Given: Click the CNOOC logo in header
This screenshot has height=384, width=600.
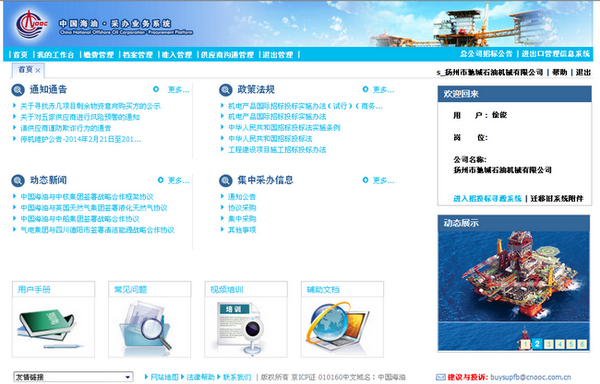Looking at the screenshot, I should click(x=31, y=24).
